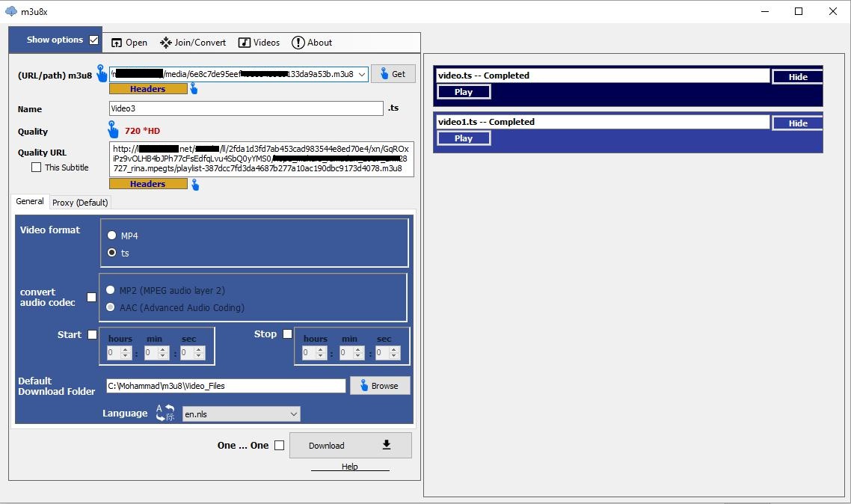
Task: Click the 720 *HD quality text
Action: tap(142, 131)
